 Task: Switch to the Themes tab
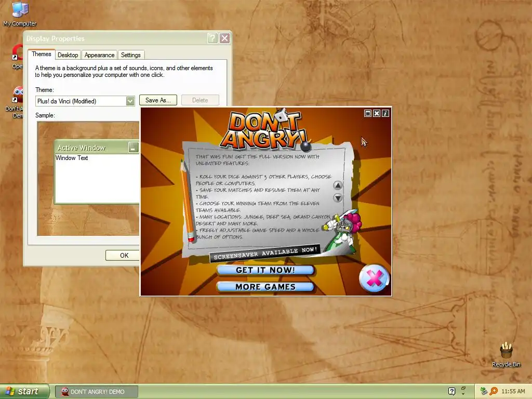pyautogui.click(x=42, y=54)
